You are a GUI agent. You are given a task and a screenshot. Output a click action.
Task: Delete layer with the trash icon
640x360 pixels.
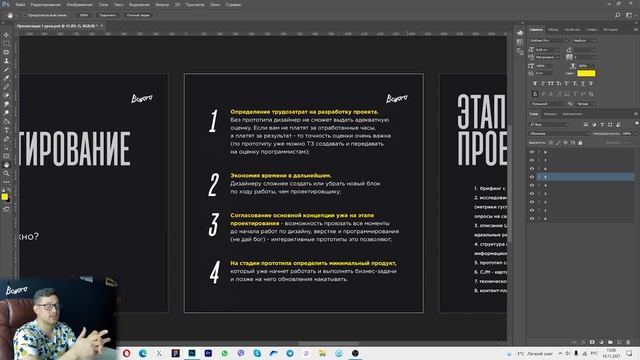coord(628,342)
